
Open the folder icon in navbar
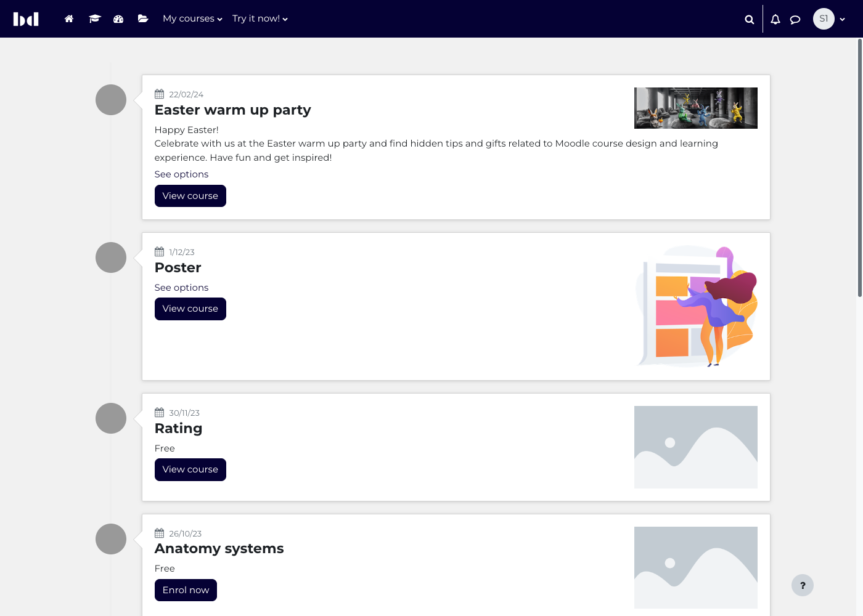[143, 19]
